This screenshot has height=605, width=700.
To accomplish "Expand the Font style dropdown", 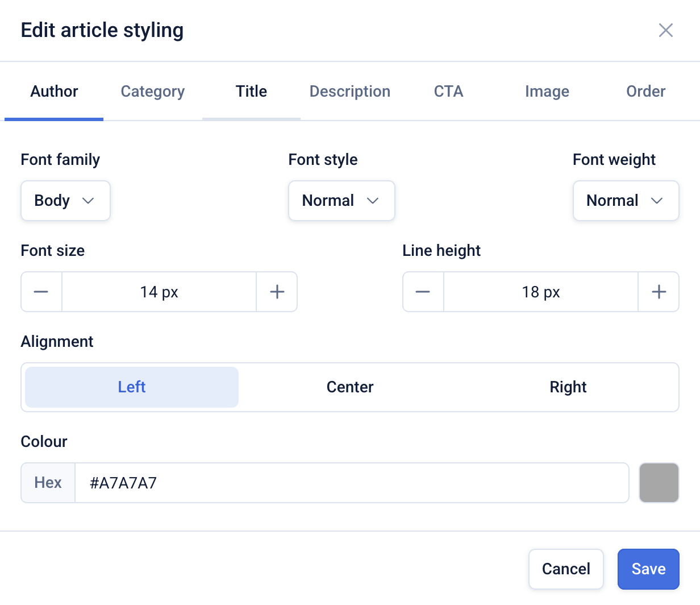I will [341, 201].
